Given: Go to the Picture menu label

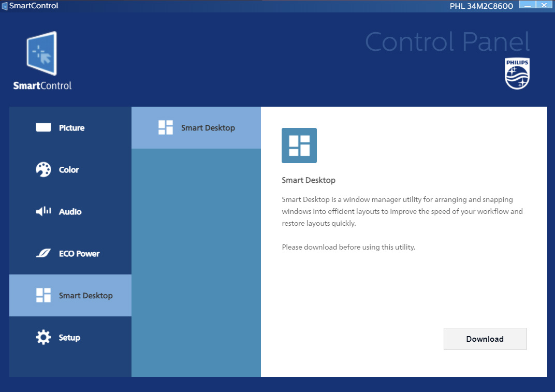Looking at the screenshot, I should [x=72, y=128].
